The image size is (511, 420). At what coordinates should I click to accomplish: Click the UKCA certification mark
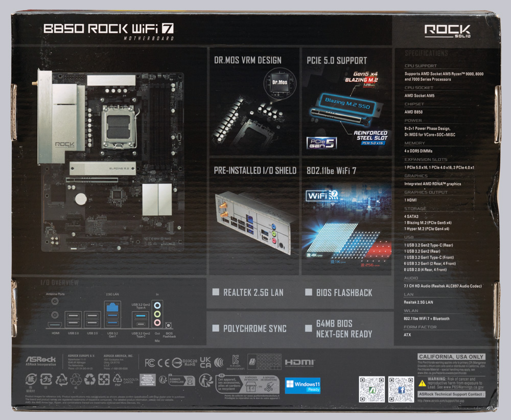[x=205, y=362]
